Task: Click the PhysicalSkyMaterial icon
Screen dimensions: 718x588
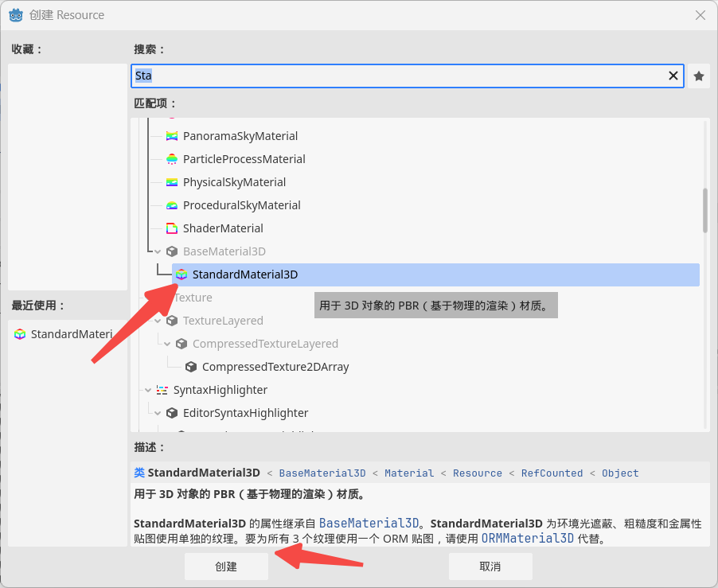Action: pos(172,182)
